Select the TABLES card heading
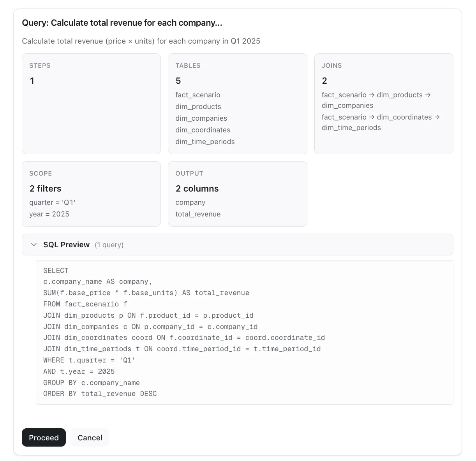Image resolution: width=476 pixels, height=461 pixels. click(x=188, y=65)
